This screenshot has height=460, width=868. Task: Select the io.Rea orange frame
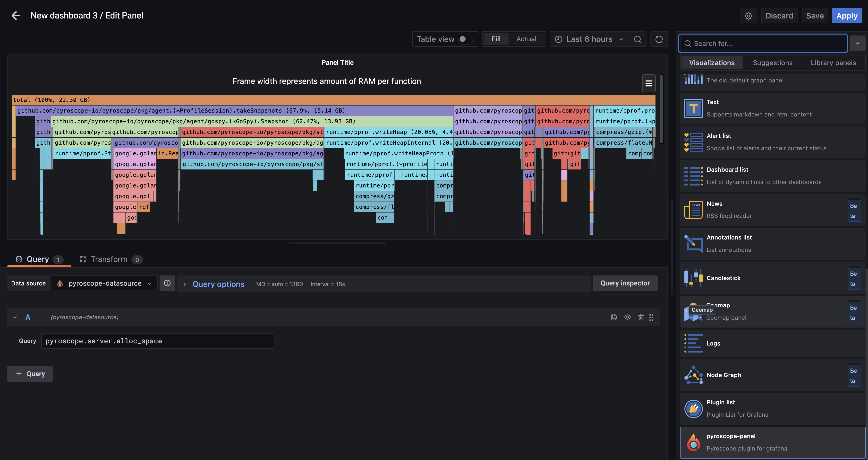pos(168,153)
